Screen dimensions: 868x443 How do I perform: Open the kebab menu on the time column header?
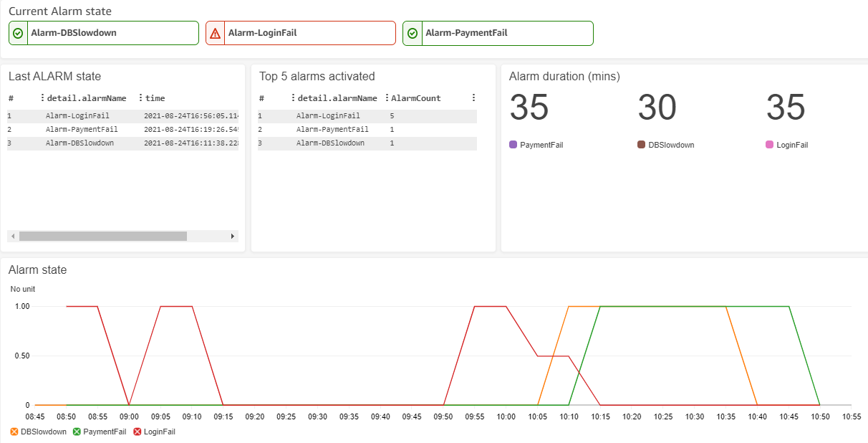point(143,97)
